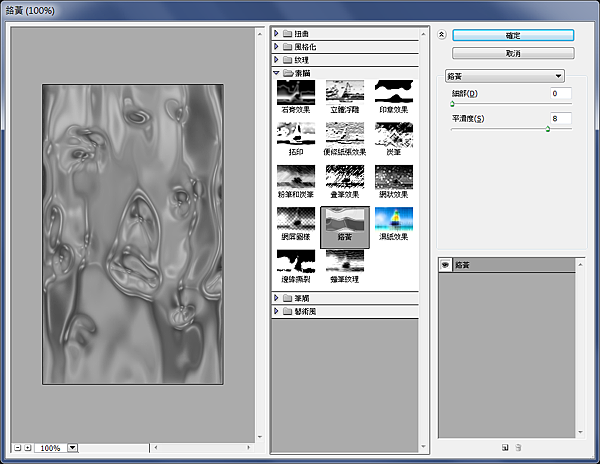Click the 平滑度(S) label text

tap(468, 119)
